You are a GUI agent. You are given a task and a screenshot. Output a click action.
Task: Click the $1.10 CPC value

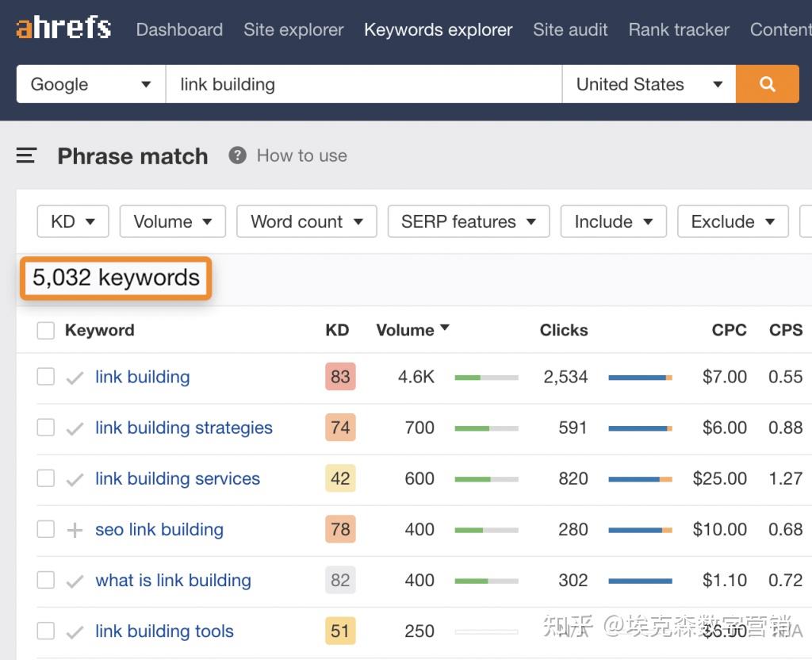(725, 580)
